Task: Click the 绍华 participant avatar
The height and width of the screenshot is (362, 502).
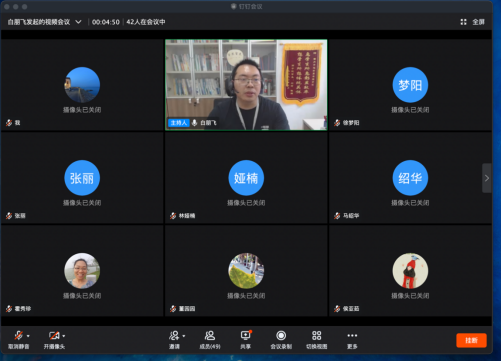Action: tap(410, 178)
